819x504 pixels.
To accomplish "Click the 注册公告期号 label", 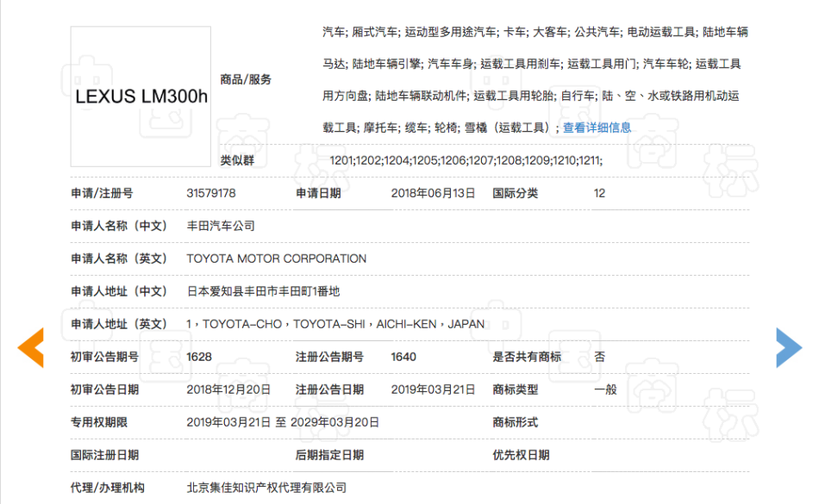I will [x=329, y=358].
